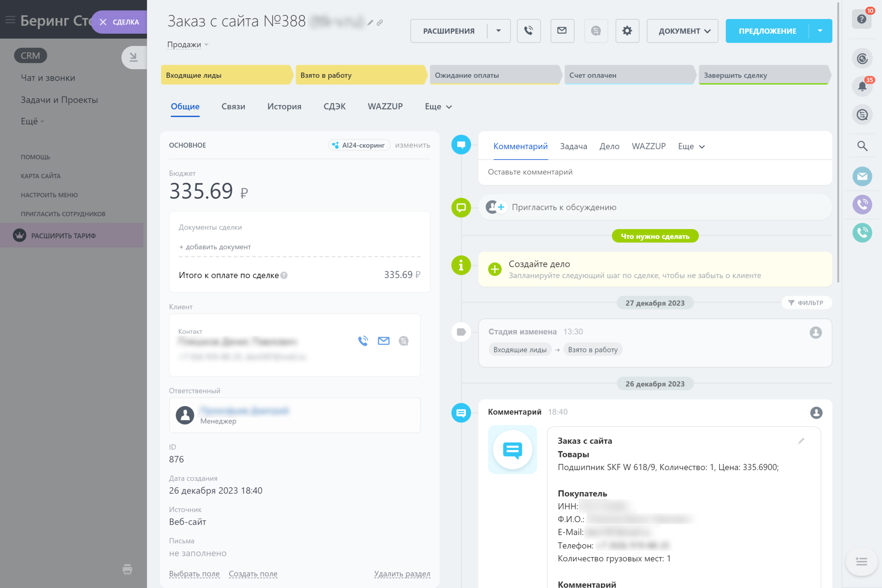Select the Счет оплачен stage
882x588 pixels.
pos(629,75)
